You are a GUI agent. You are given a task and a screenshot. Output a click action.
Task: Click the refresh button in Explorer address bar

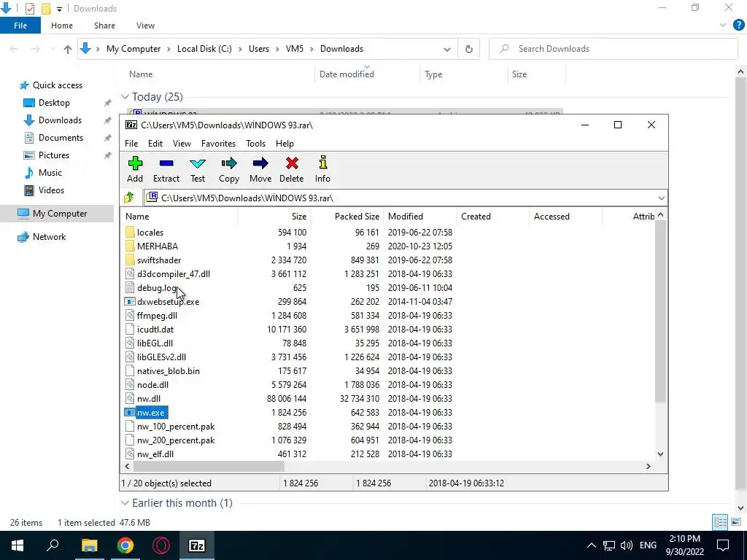[469, 49]
